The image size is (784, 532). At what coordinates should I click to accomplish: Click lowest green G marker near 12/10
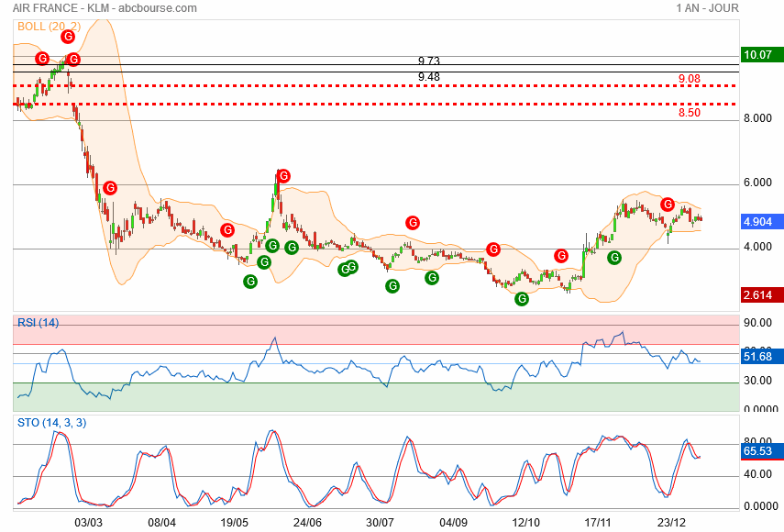coord(522,298)
